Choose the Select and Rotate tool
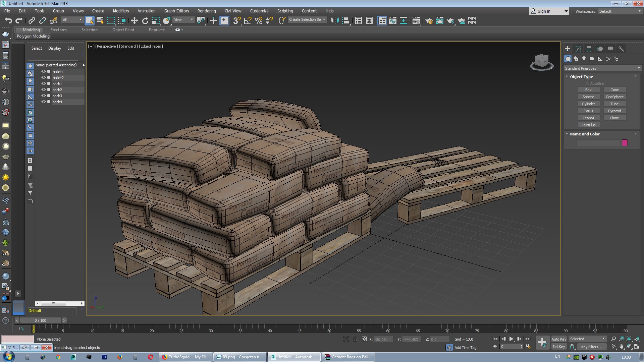The image size is (644, 362). 145,21
